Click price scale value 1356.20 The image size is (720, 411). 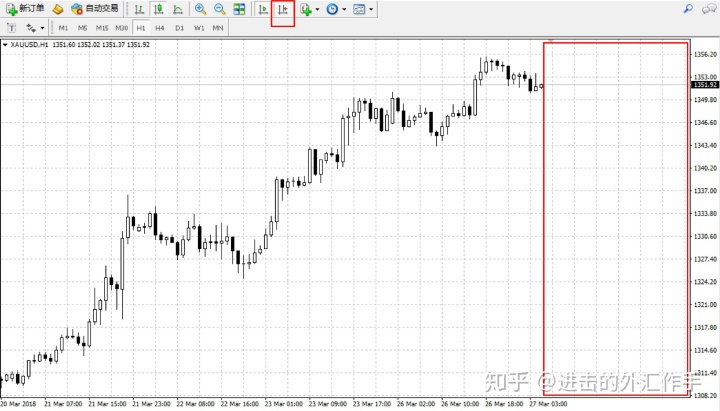(705, 54)
